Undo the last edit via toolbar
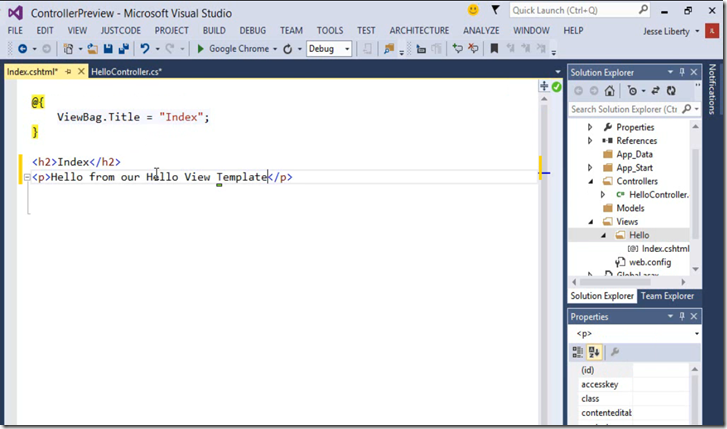The width and height of the screenshot is (727, 429). 145,49
